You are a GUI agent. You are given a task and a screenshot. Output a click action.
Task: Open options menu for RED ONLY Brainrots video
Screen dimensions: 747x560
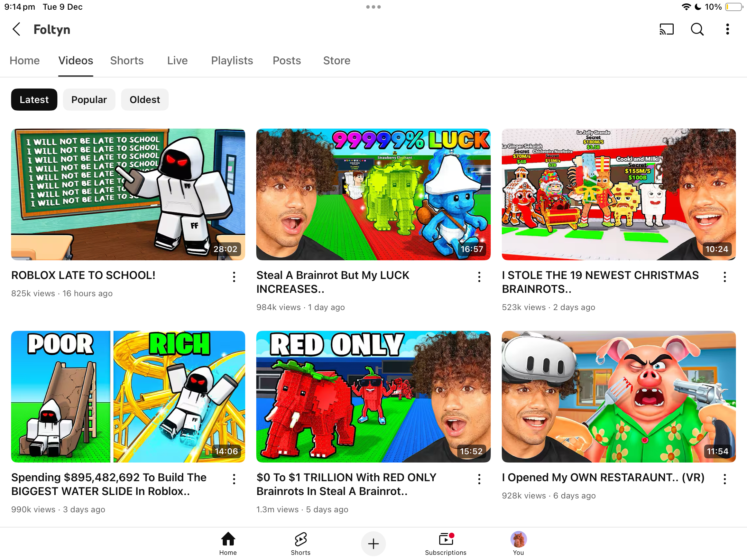pyautogui.click(x=479, y=479)
